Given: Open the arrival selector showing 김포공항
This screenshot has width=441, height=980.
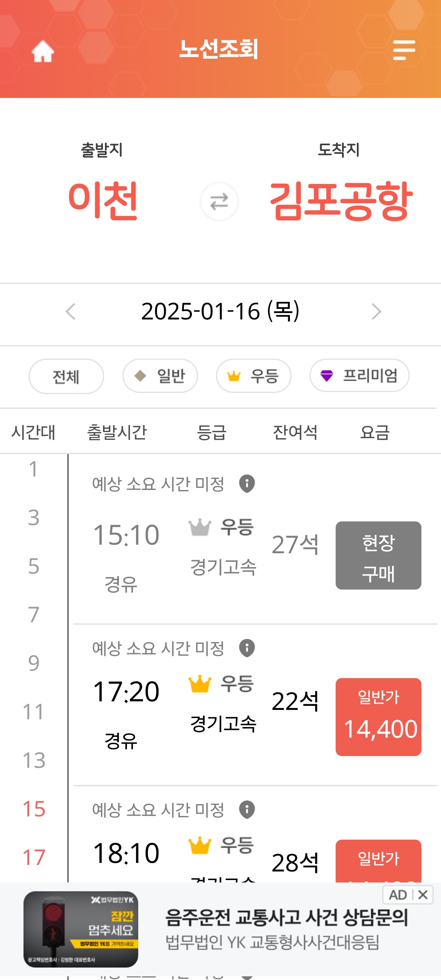Looking at the screenshot, I should coord(341,201).
